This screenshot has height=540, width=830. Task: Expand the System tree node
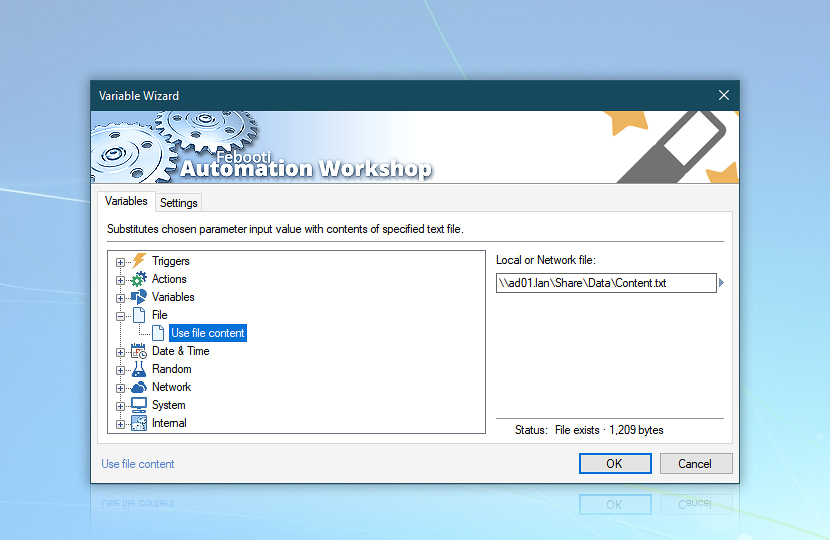[121, 406]
